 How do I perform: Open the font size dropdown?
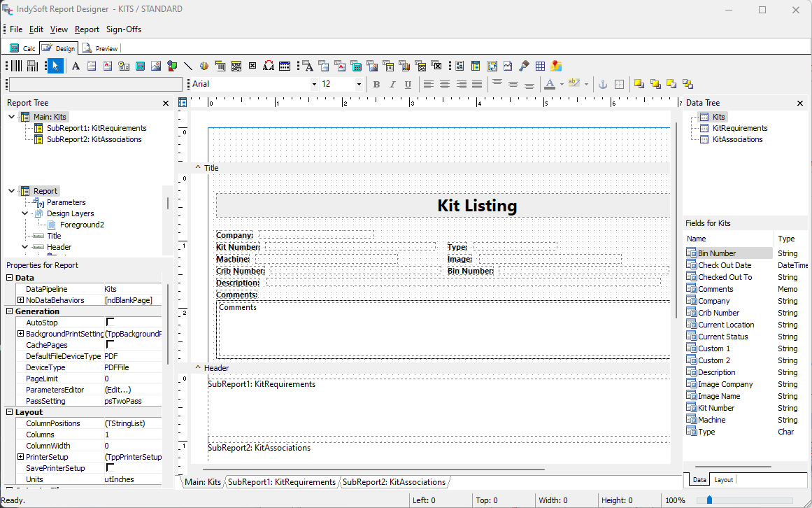pyautogui.click(x=359, y=84)
